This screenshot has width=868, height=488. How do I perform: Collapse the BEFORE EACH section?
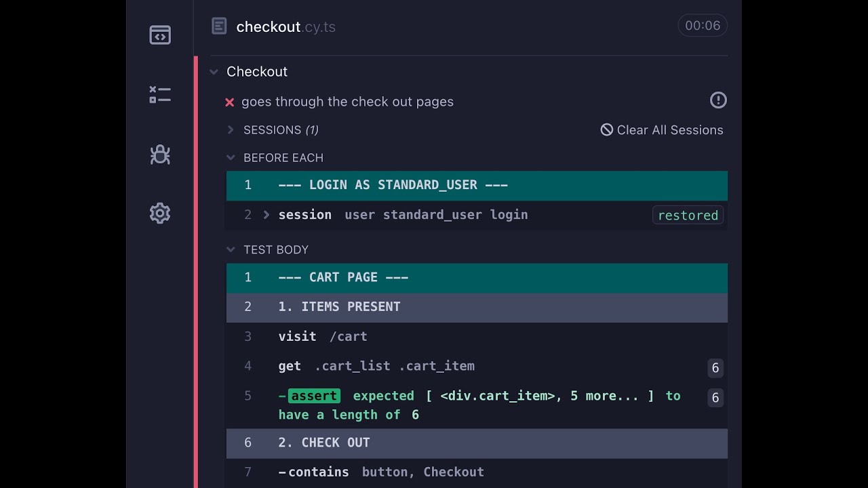231,158
